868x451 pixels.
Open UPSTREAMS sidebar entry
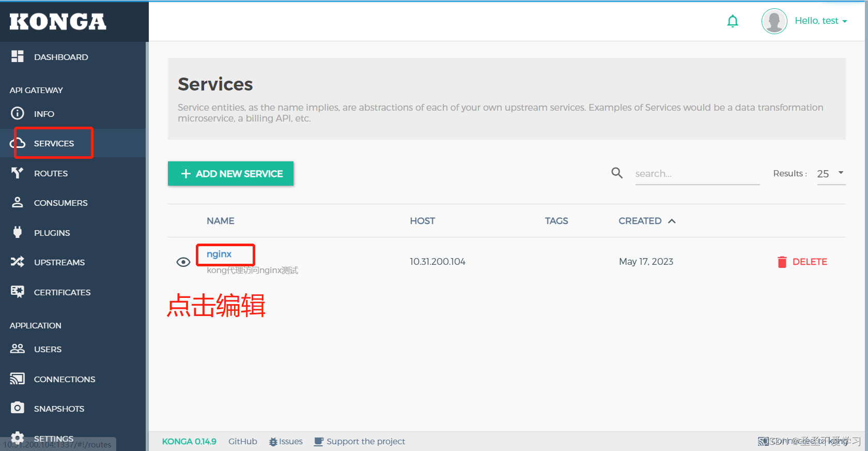pos(59,262)
